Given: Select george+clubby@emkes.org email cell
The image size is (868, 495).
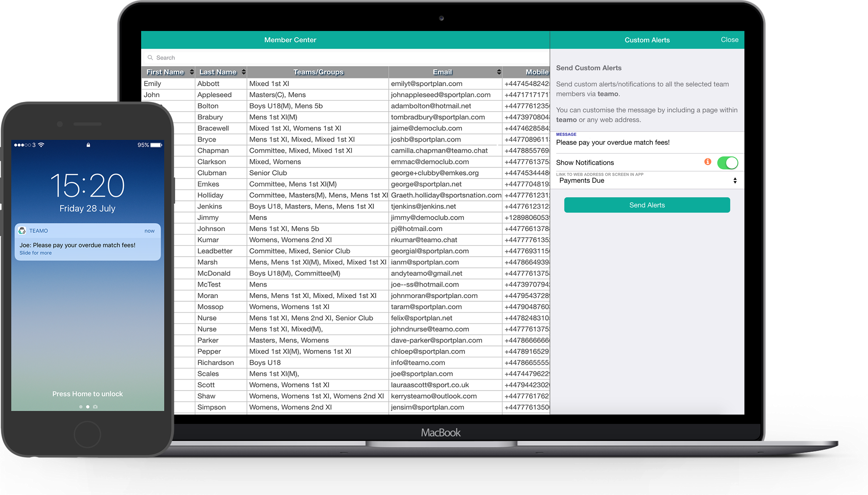Looking at the screenshot, I should click(445, 173).
